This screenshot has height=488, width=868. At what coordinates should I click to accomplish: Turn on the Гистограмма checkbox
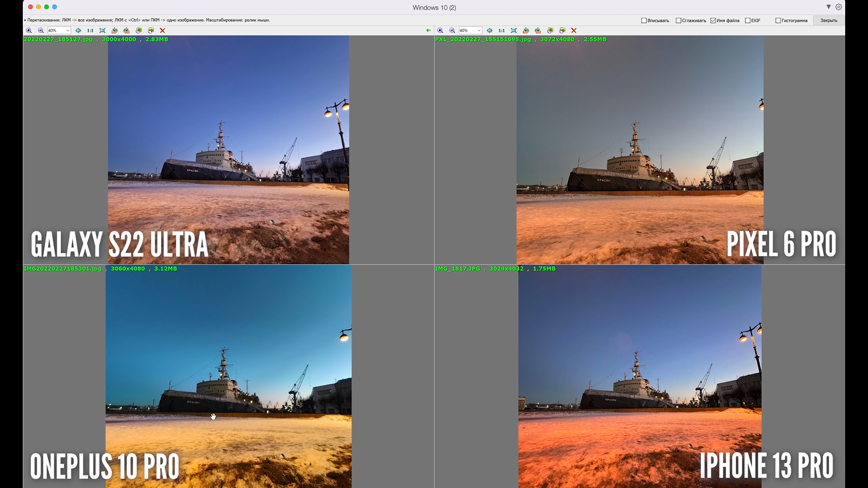click(x=778, y=21)
